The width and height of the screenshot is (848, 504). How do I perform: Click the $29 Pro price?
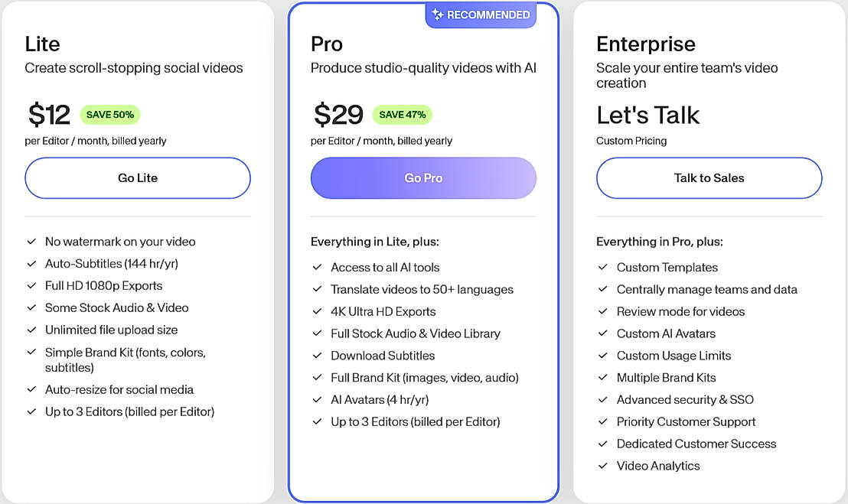tap(338, 115)
